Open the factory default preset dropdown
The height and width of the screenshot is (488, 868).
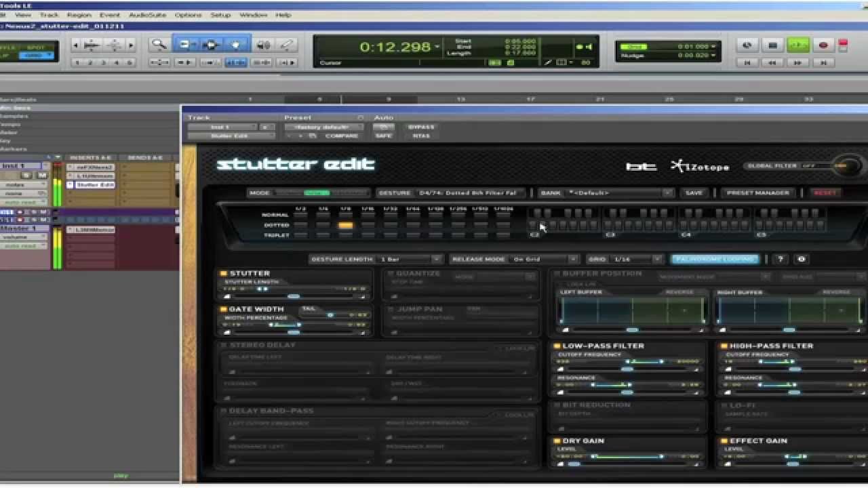tap(324, 127)
